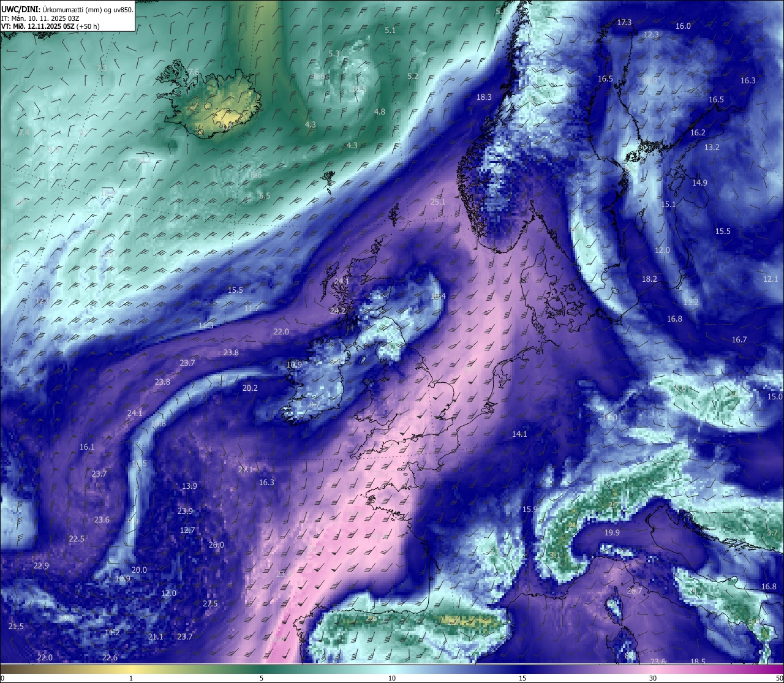Screen dimensions: 784x683
Task: Click the 23.9 value on the map
Action: click(185, 511)
